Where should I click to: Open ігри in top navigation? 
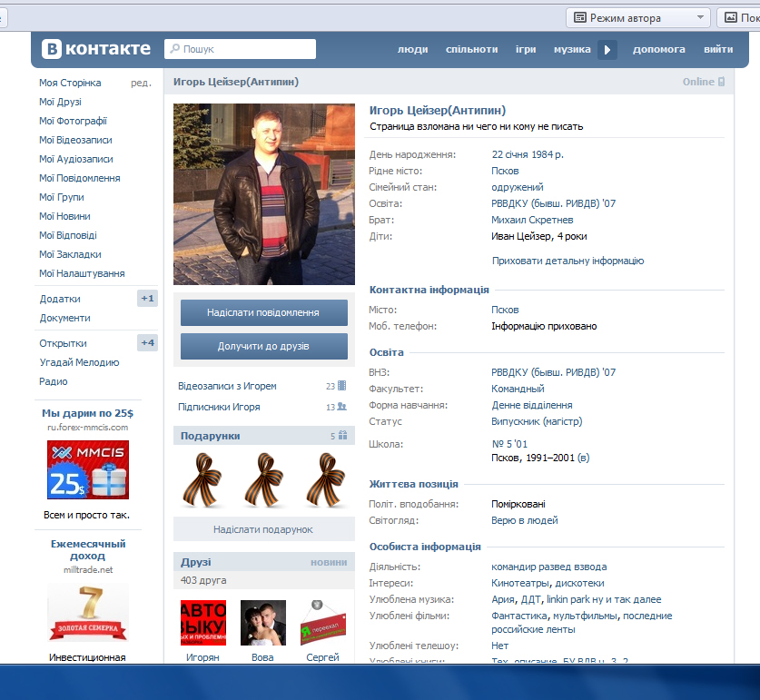point(526,49)
